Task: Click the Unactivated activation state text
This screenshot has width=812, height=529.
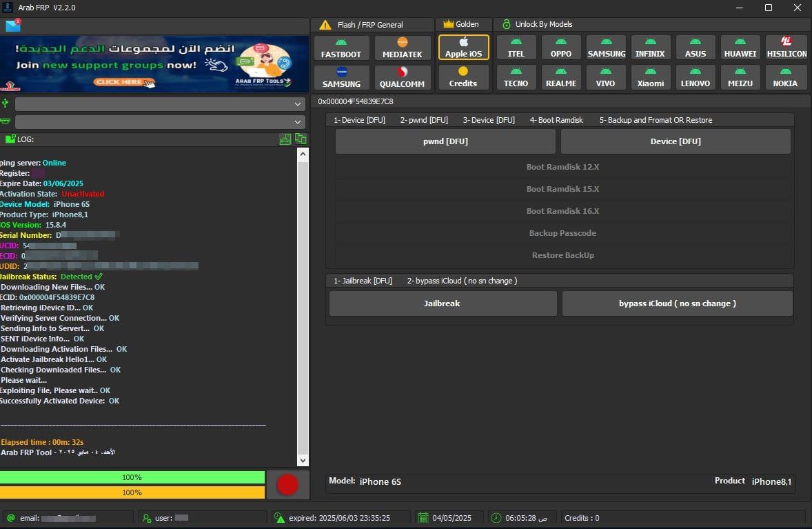Action: point(83,194)
